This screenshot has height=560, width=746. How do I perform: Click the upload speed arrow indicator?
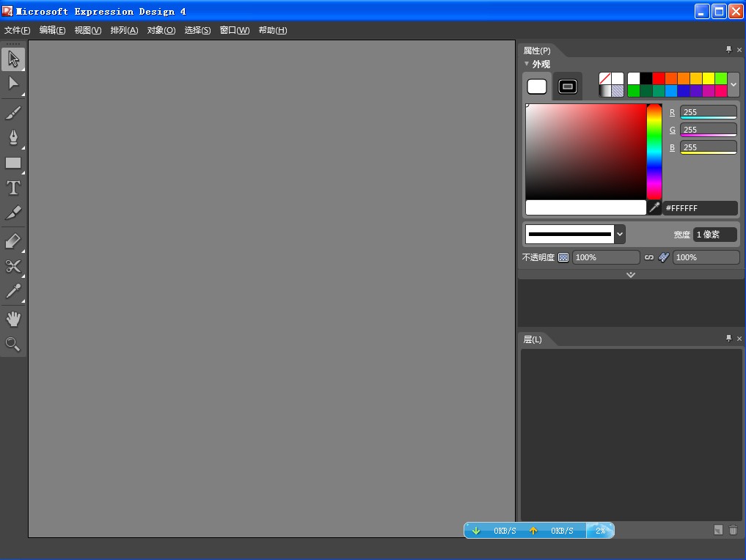533,531
